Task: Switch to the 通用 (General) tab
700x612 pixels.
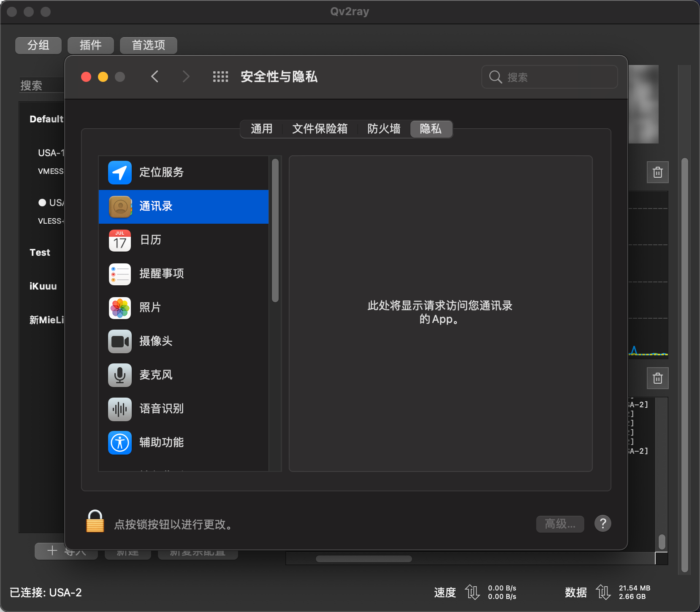Action: click(x=262, y=129)
